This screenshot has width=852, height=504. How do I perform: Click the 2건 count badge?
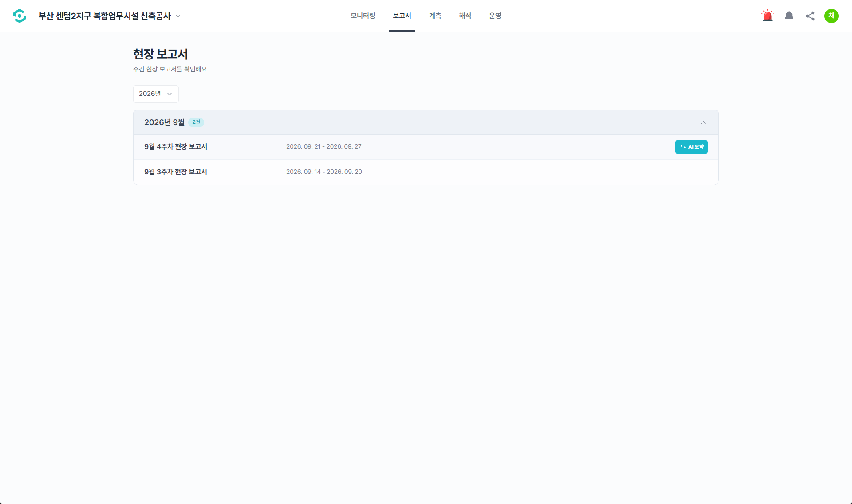click(196, 122)
